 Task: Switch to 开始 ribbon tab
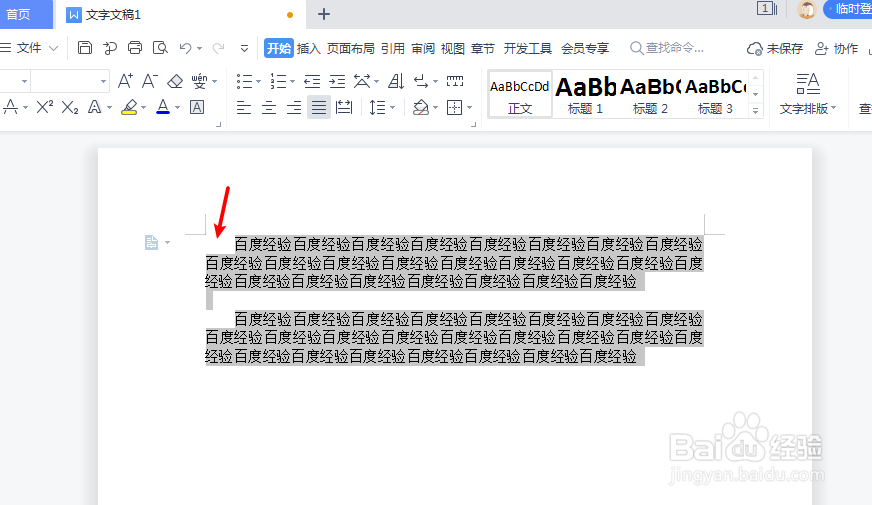pyautogui.click(x=279, y=48)
